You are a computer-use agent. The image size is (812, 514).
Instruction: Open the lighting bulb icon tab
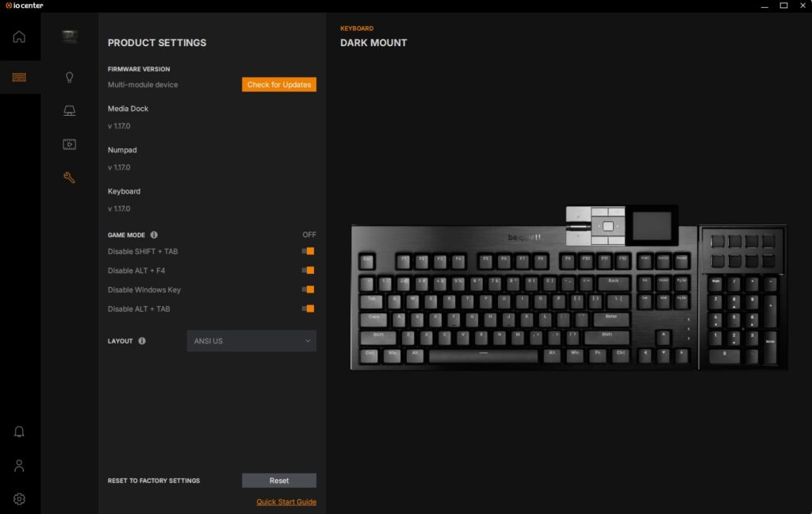[70, 77]
